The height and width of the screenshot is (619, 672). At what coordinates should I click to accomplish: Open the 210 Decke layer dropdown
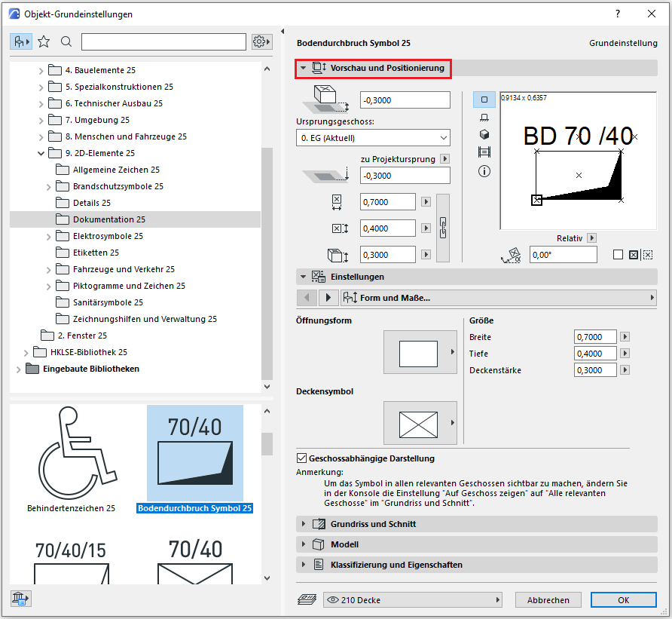coord(413,600)
